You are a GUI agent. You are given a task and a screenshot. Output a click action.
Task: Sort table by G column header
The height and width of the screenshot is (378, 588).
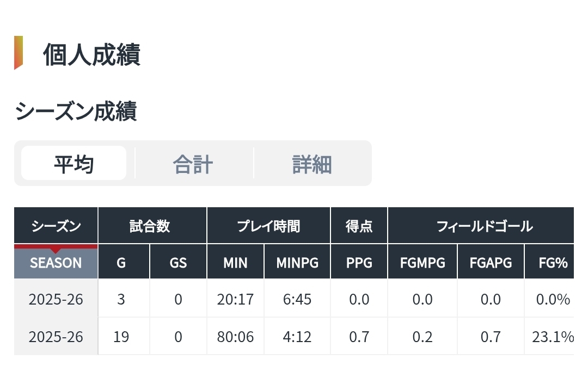point(121,262)
